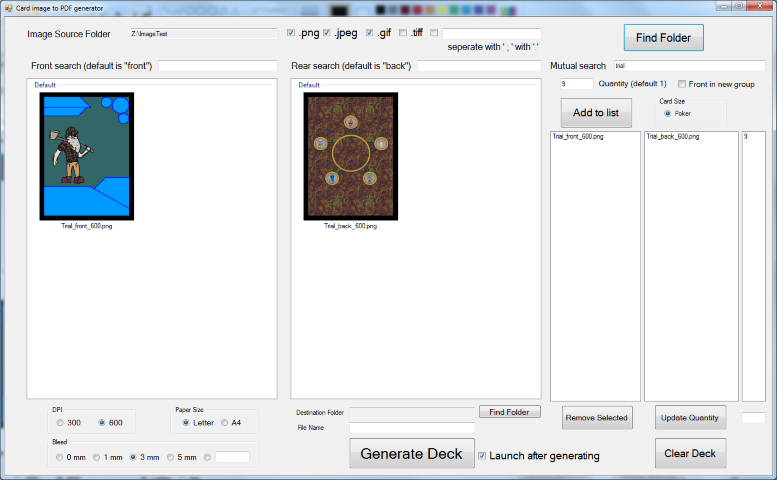Screen dimensions: 777x480
Task: Choose A4 paper size
Action: pyautogui.click(x=225, y=423)
